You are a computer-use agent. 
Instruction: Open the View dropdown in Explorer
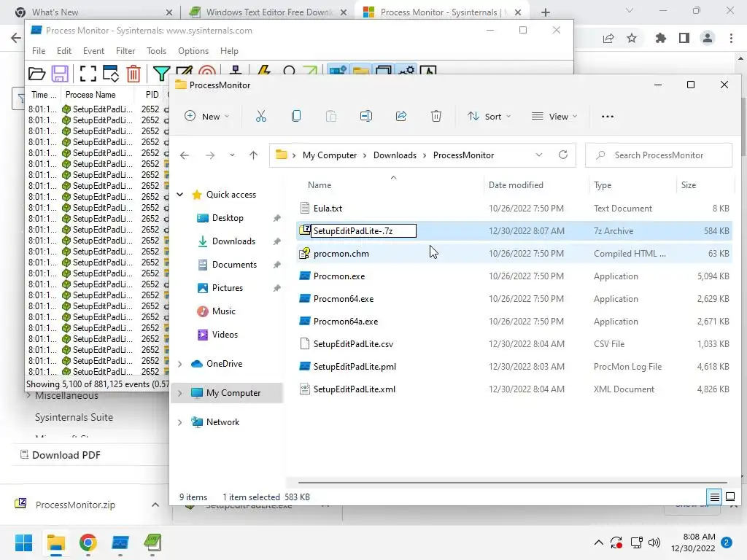(x=554, y=116)
